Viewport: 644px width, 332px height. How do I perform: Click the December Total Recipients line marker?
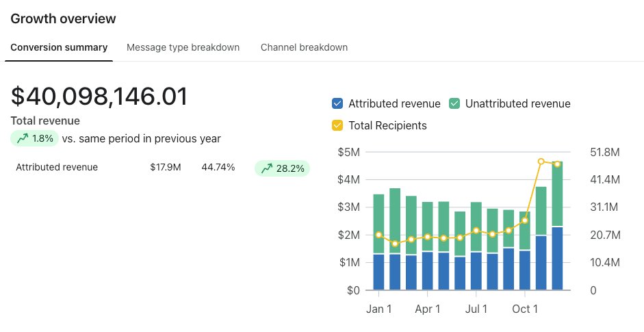click(558, 164)
